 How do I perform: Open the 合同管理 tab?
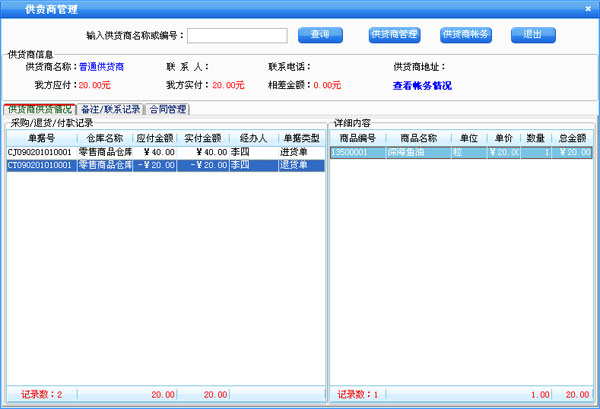(168, 109)
